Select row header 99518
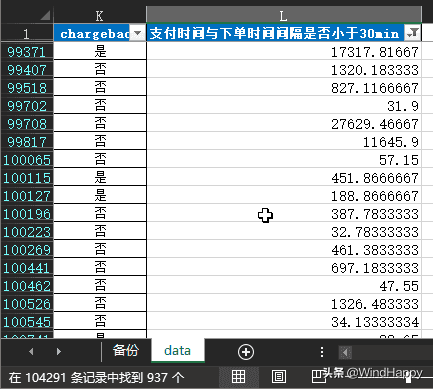This screenshot has width=433, height=389. click(27, 88)
